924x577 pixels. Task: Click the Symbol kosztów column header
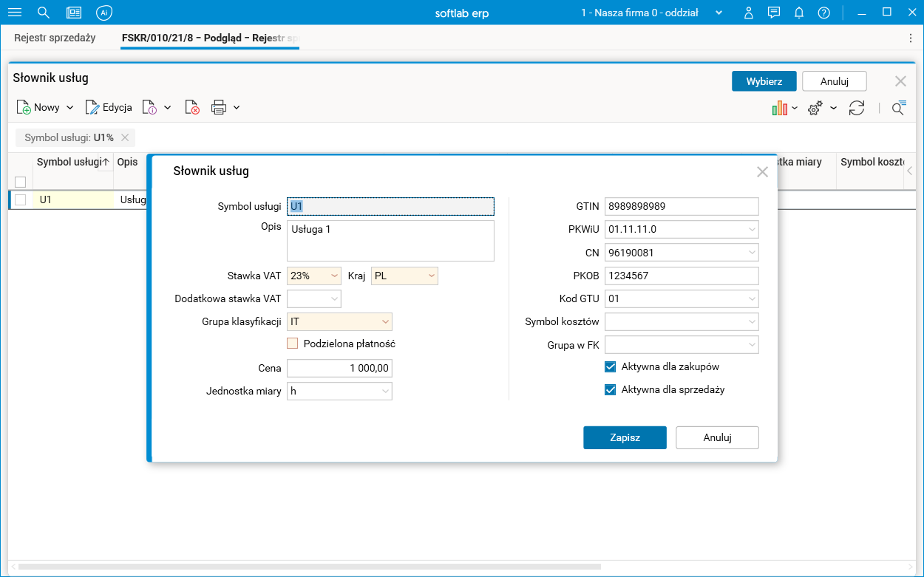[872, 163]
